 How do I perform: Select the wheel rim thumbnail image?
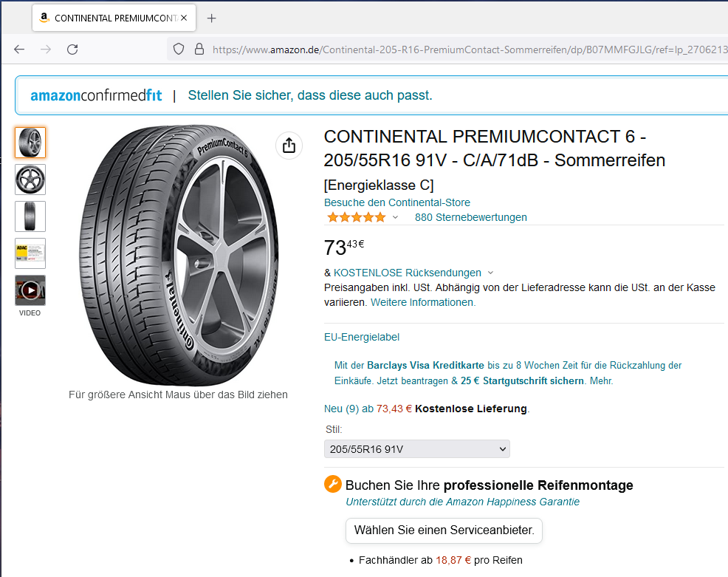pyautogui.click(x=30, y=180)
